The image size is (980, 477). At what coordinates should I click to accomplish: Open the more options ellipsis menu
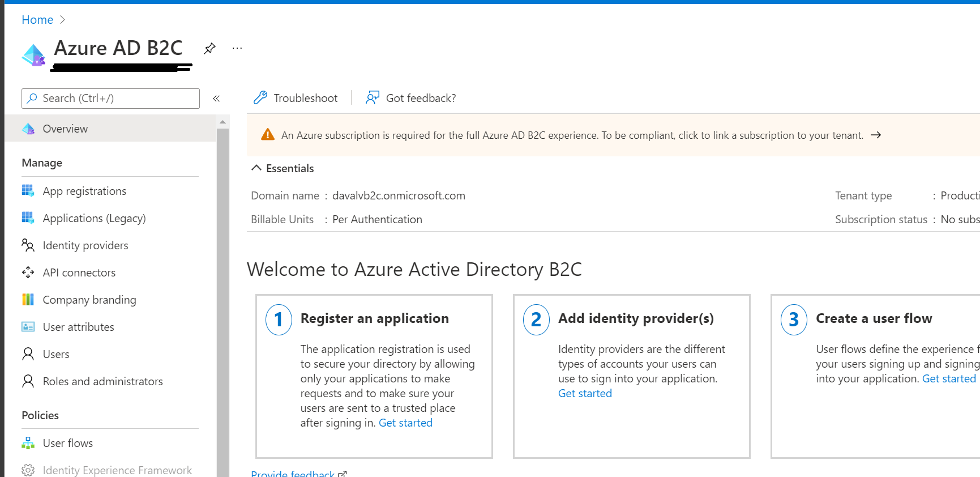(x=237, y=49)
